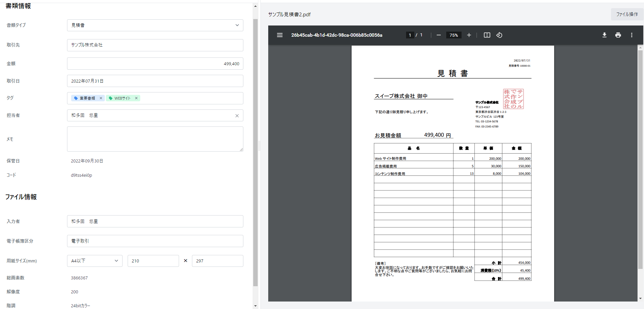Remove the 重要書類 tag

pyautogui.click(x=101, y=98)
